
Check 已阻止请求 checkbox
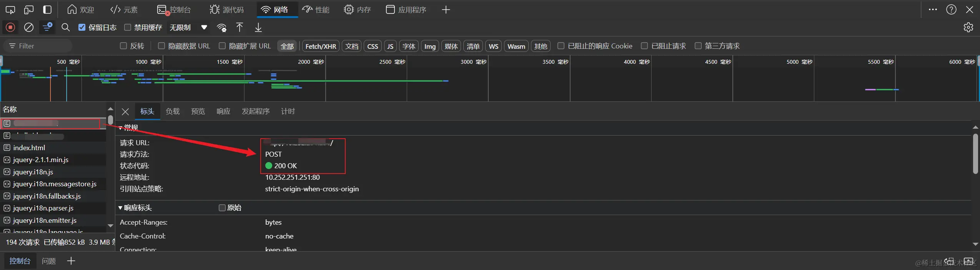tap(644, 46)
